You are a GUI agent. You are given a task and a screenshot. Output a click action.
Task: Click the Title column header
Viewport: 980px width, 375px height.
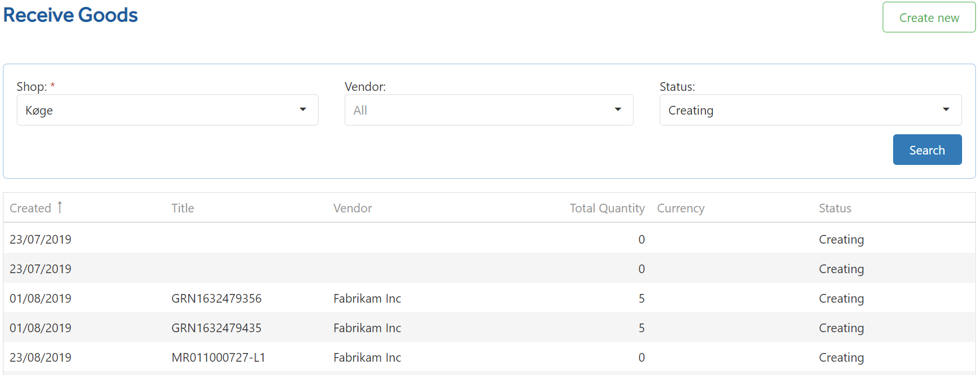point(182,208)
